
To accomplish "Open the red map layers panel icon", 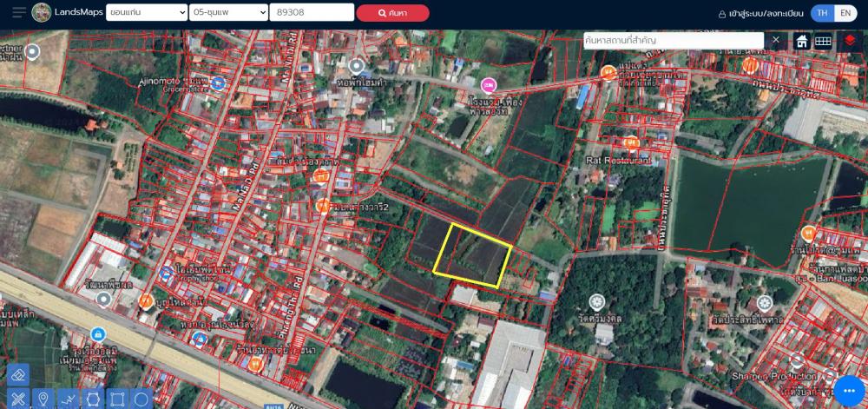I will click(850, 41).
